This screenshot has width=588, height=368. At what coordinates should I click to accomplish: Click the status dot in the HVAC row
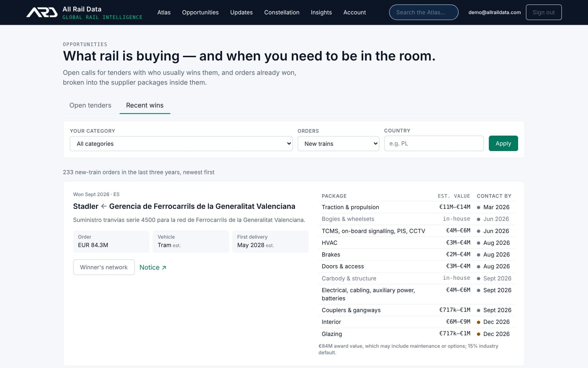479,243
